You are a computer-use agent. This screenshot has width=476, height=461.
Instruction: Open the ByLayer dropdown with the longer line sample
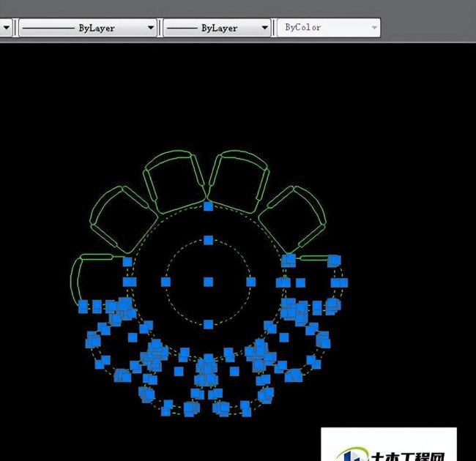pyautogui.click(x=88, y=28)
